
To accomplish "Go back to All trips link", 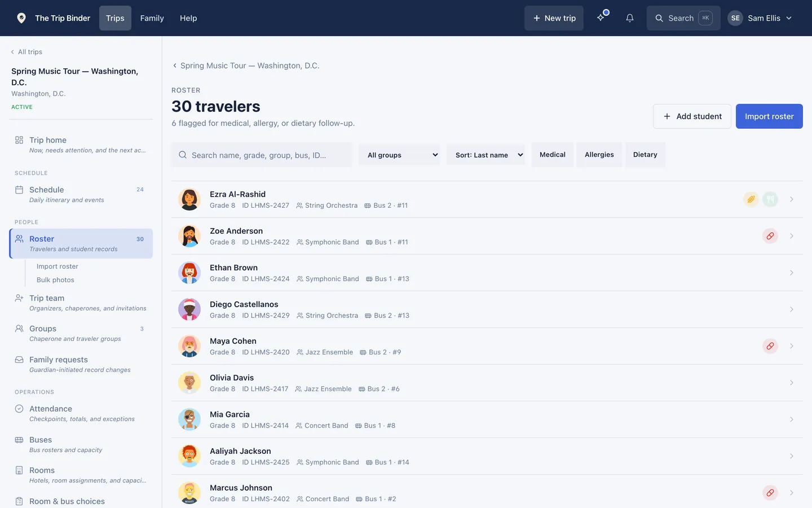I will coord(27,52).
